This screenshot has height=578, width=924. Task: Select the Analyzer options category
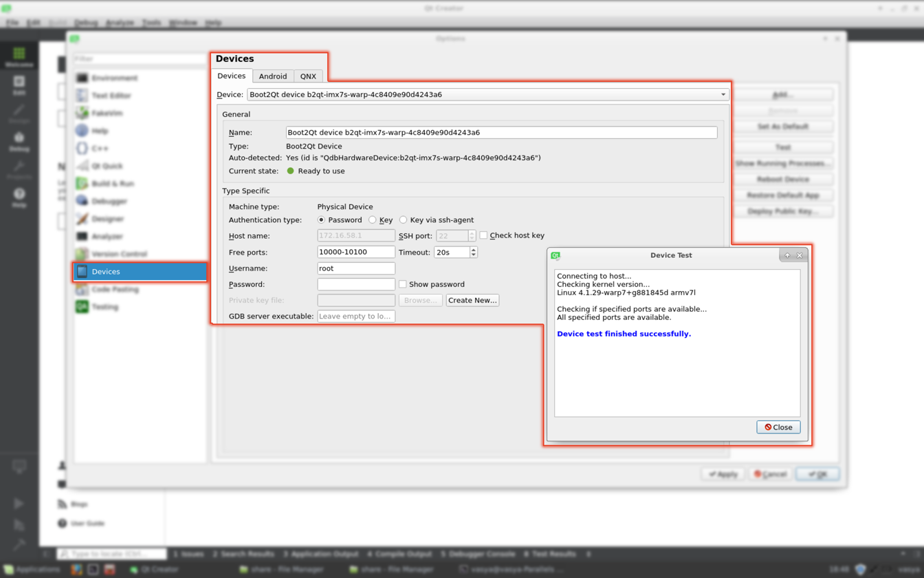pos(140,237)
